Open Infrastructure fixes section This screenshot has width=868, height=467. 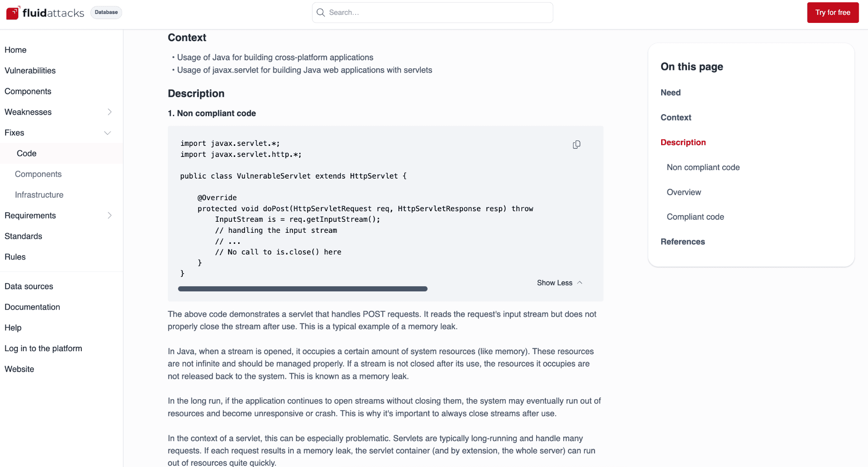39,195
